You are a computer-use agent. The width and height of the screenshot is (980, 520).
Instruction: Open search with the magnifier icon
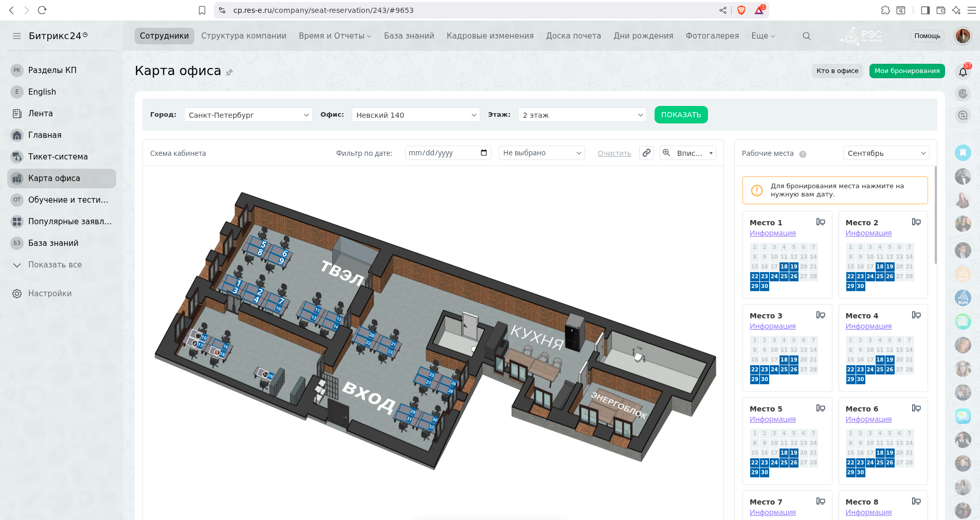(806, 36)
